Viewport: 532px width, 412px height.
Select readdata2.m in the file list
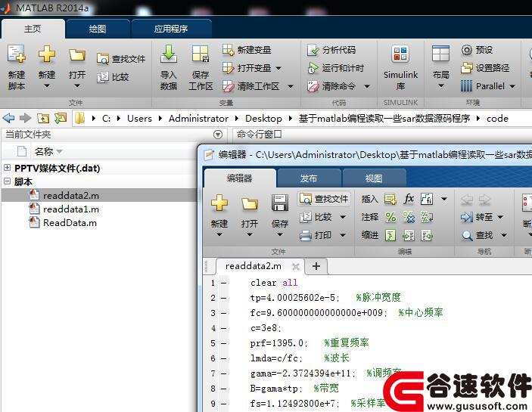71,196
